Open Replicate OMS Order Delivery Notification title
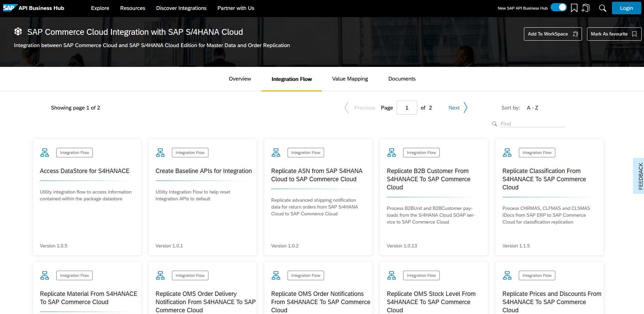 tap(205, 302)
